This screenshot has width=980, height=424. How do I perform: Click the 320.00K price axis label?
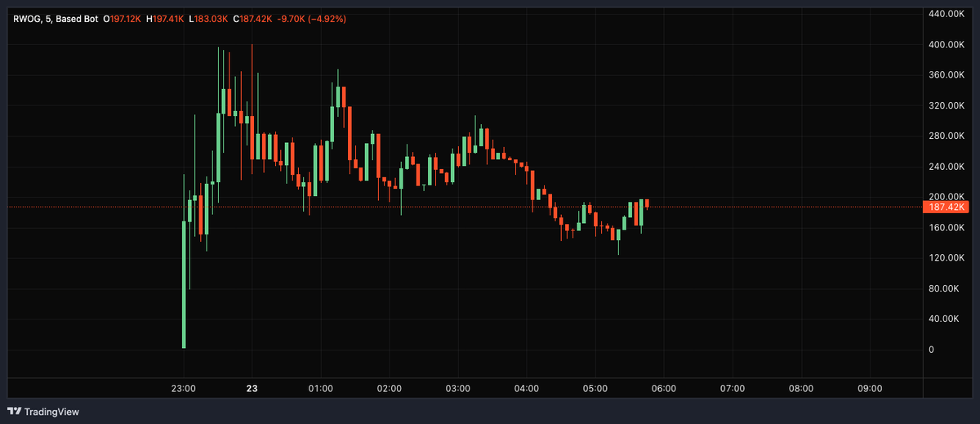click(947, 105)
